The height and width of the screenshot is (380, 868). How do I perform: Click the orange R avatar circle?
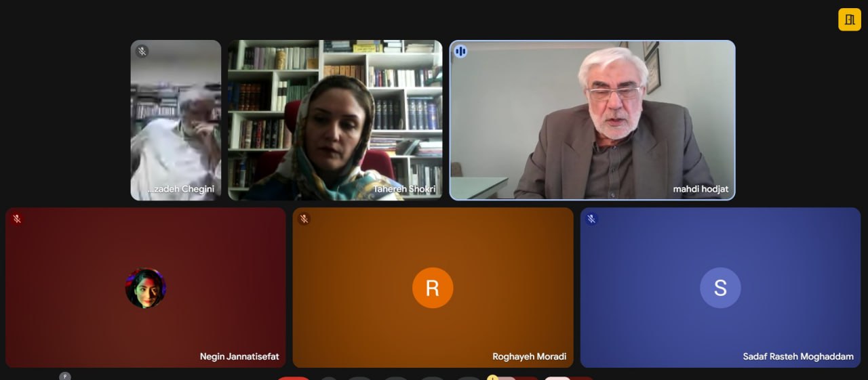tap(433, 288)
